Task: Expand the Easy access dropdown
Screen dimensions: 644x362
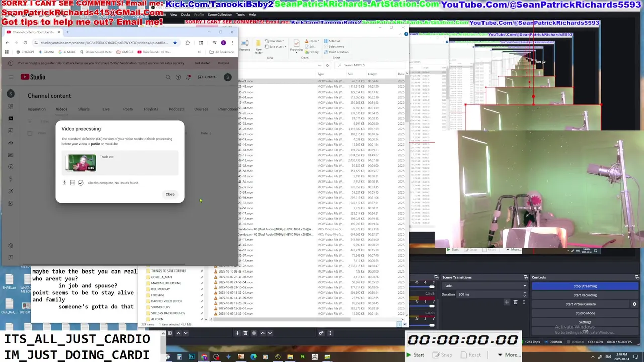Action: click(x=276, y=46)
